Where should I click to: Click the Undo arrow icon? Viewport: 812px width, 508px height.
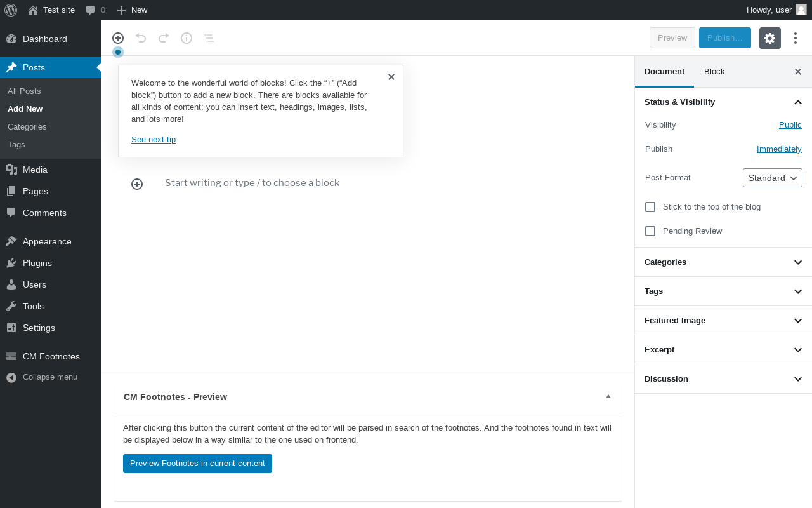pyautogui.click(x=141, y=38)
